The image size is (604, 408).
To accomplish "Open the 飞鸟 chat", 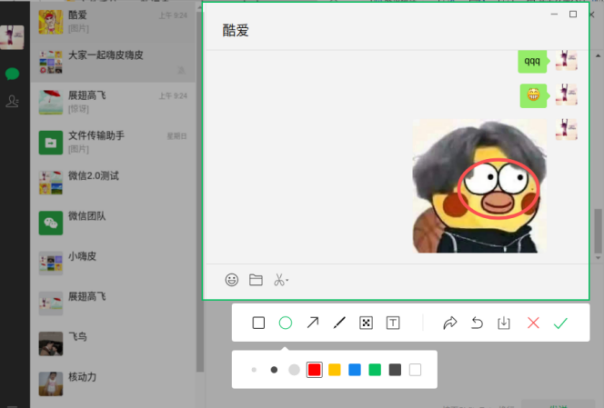I will [x=113, y=343].
